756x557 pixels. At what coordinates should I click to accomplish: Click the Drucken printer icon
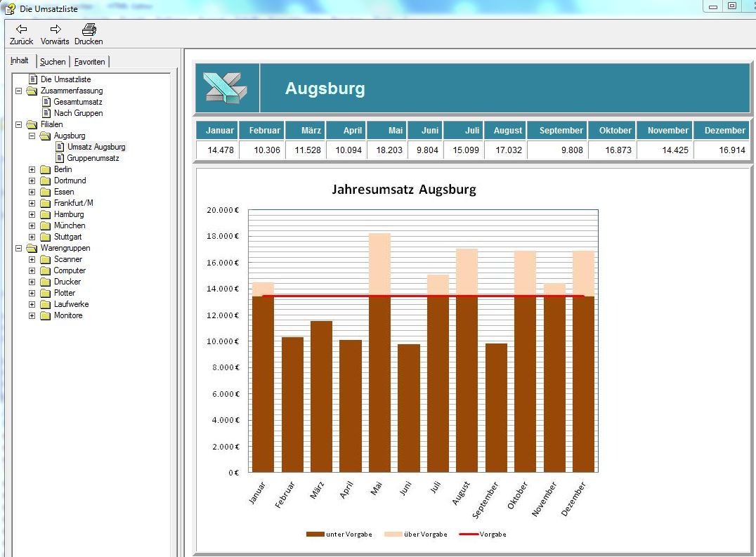click(89, 30)
